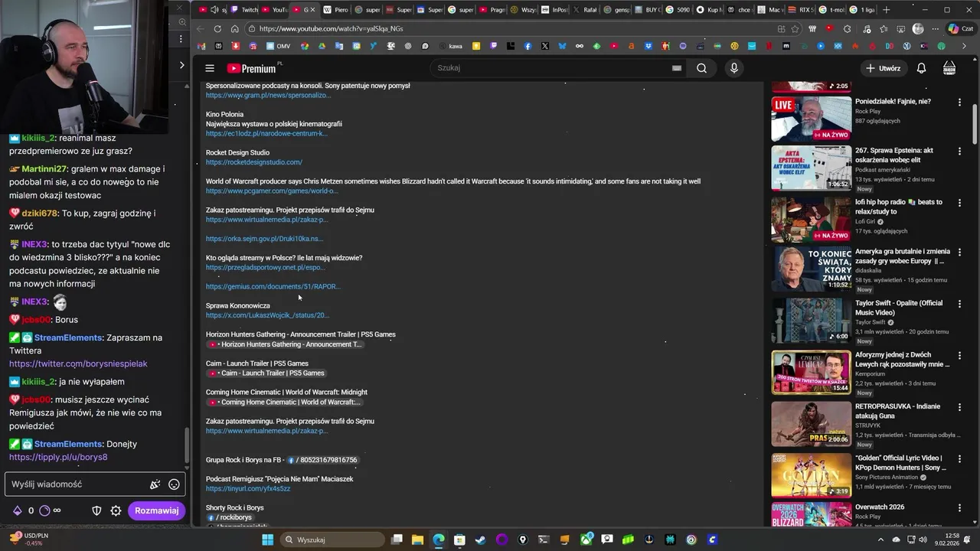Click the celebration icon in chat input
980x551 pixels.
(155, 484)
